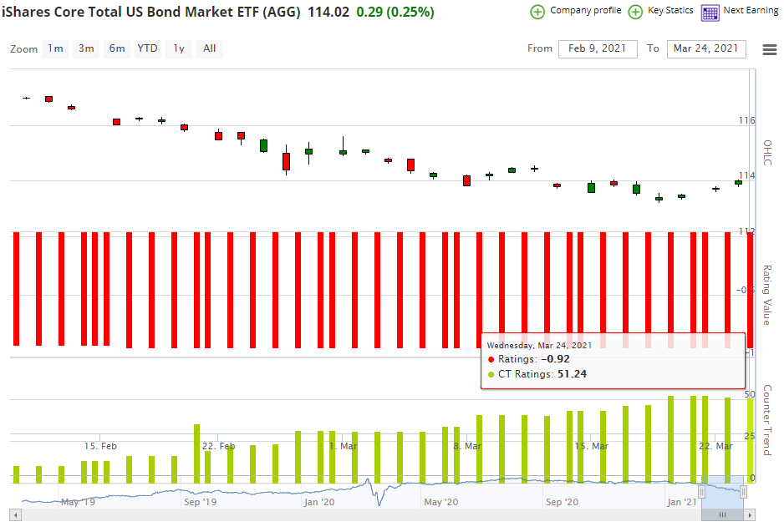Click the Jan '20 navigator label

coord(319,502)
